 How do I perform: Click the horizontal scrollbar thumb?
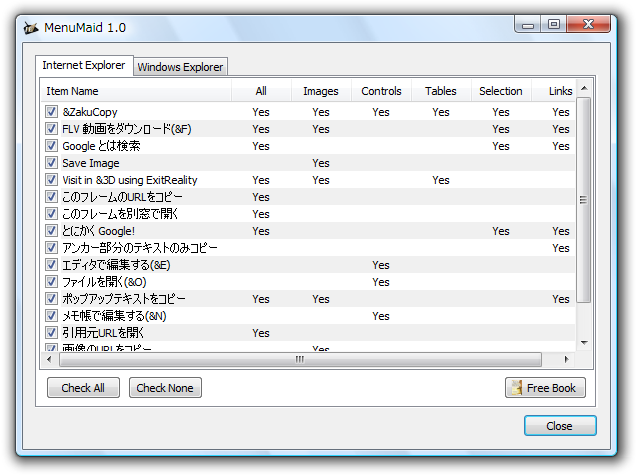(300, 359)
